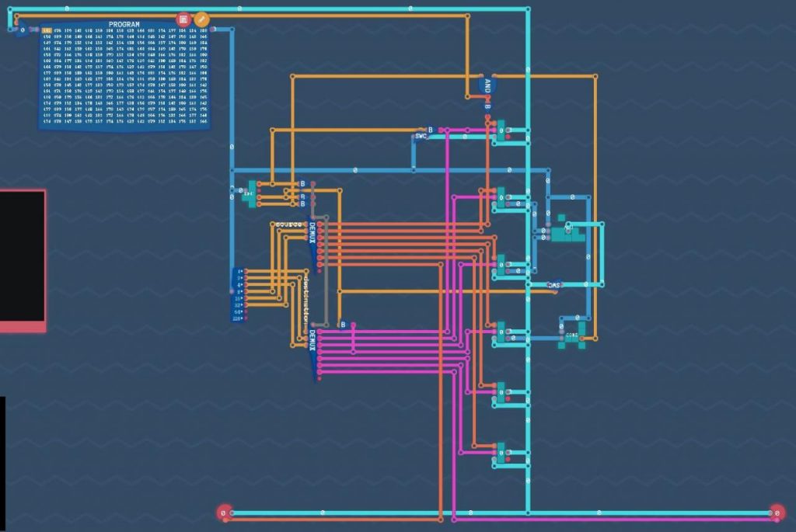Click the DEC decoder component
The height and width of the screenshot is (532, 796).
point(249,193)
